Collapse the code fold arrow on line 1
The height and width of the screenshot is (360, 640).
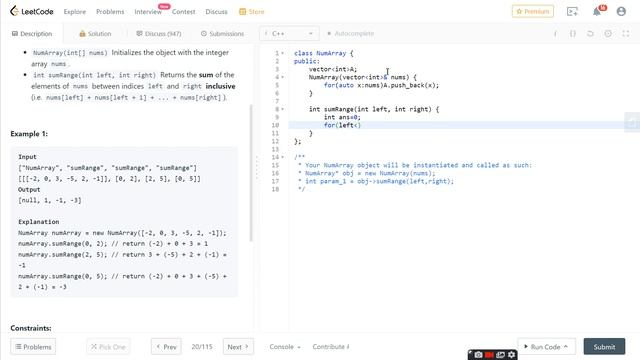pos(282,53)
